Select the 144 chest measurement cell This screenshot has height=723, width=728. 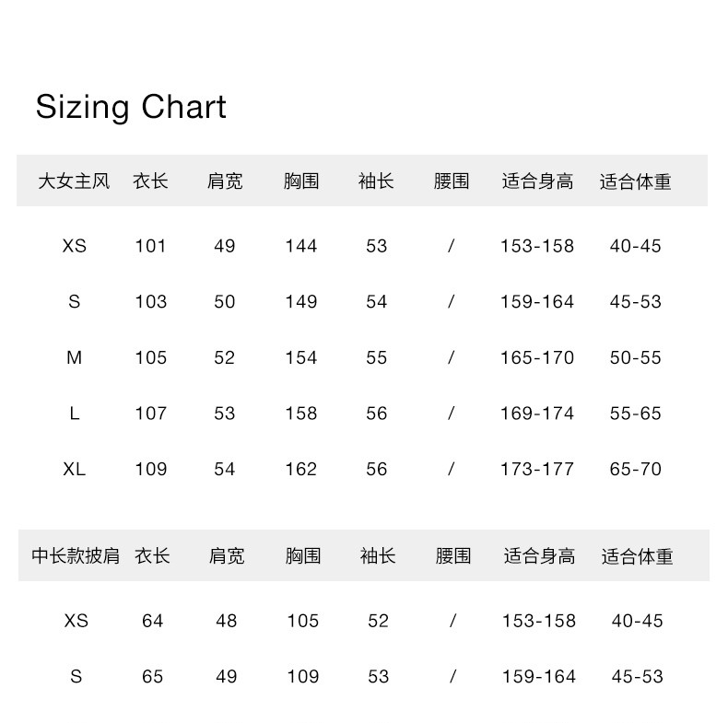300,246
